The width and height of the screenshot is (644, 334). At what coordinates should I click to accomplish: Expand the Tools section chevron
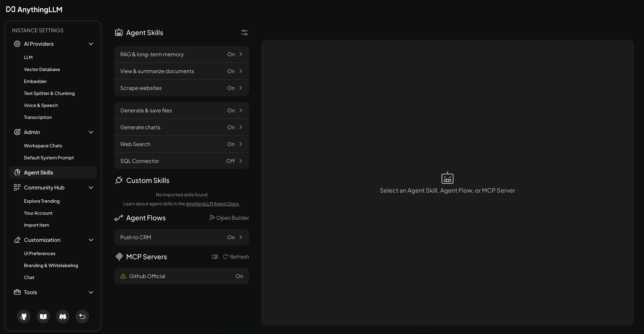coord(91,292)
